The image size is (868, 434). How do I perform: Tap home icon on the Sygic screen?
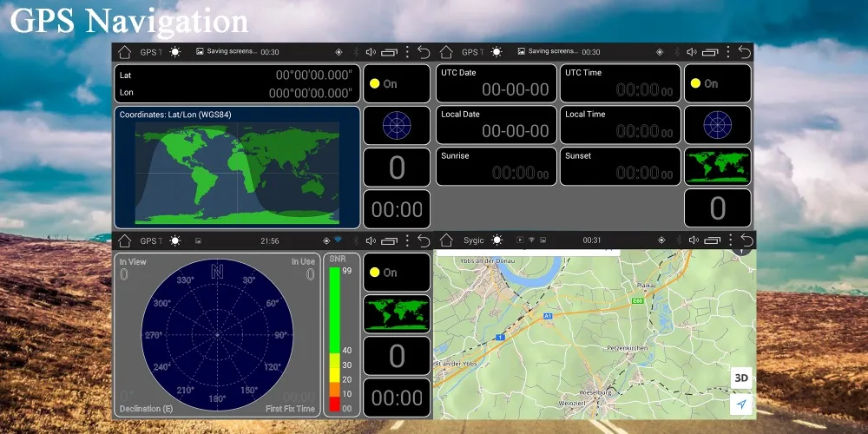tap(446, 240)
